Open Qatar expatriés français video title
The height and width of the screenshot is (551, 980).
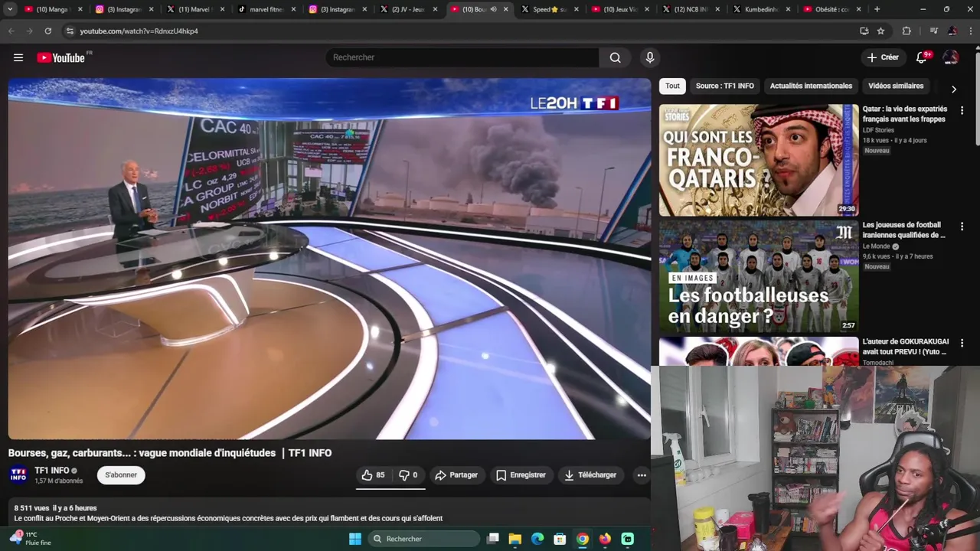tap(905, 114)
